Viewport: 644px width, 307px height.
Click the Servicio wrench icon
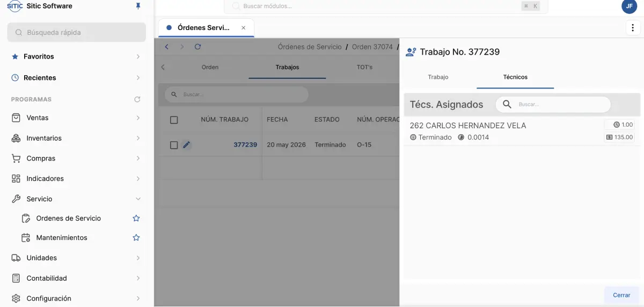16,199
